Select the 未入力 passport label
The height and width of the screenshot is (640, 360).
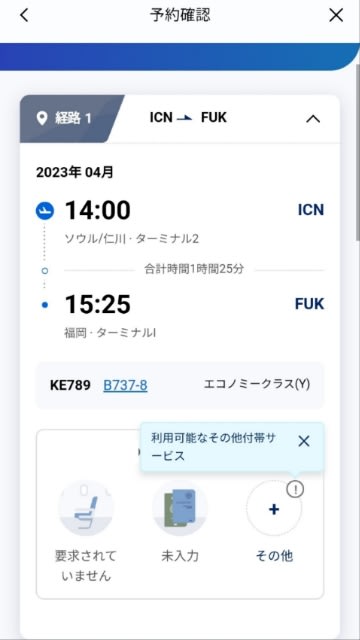pyautogui.click(x=180, y=556)
